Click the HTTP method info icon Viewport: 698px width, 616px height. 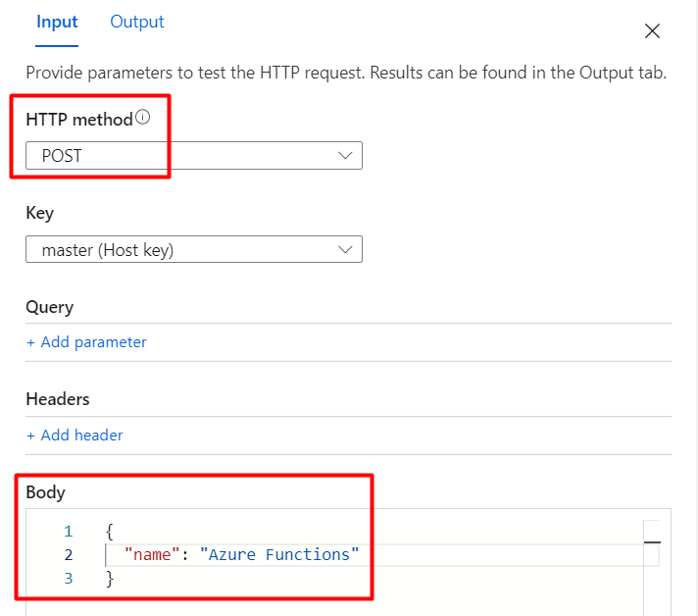tap(143, 118)
